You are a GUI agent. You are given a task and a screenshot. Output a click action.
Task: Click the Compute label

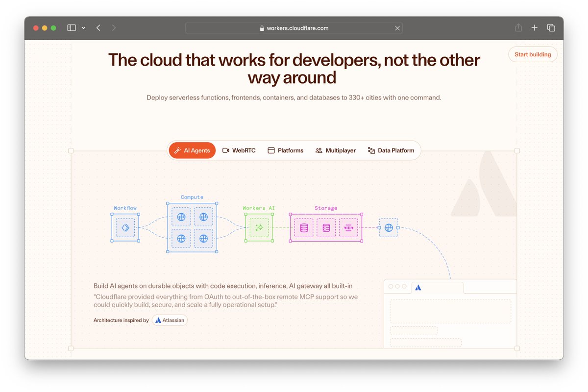192,197
